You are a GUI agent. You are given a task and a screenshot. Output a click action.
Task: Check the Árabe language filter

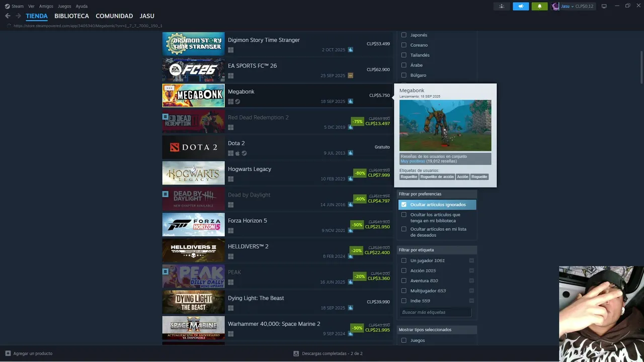[x=404, y=65]
